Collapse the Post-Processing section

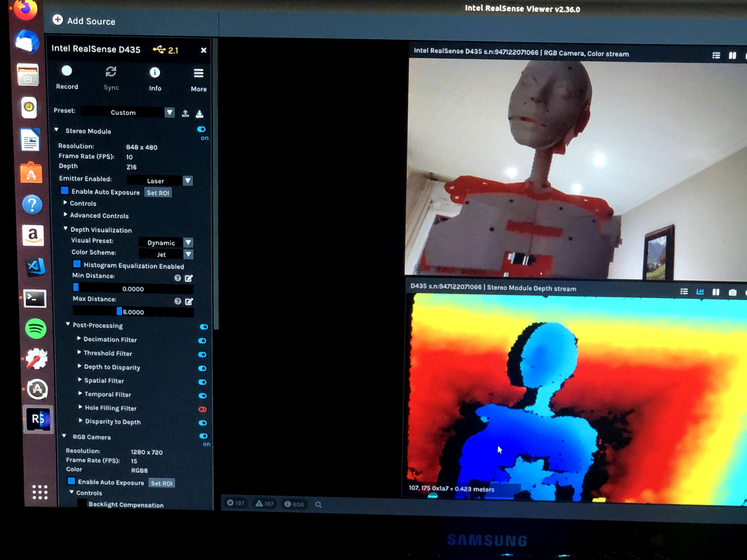pyautogui.click(x=68, y=324)
